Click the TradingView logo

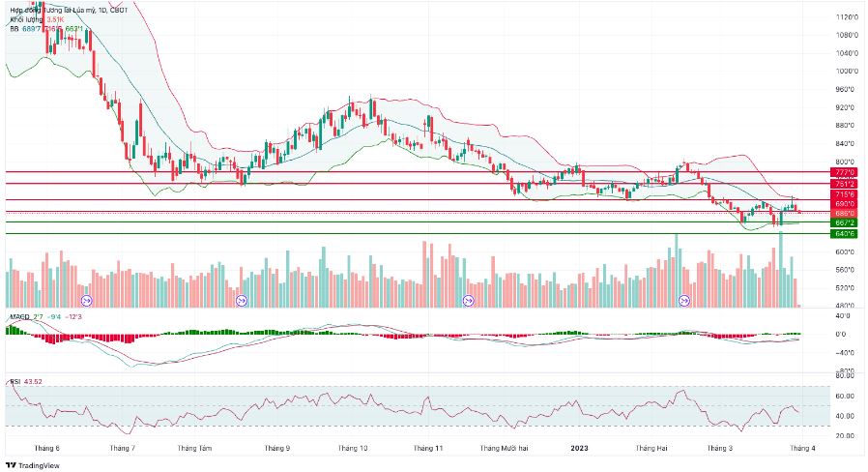33,465
